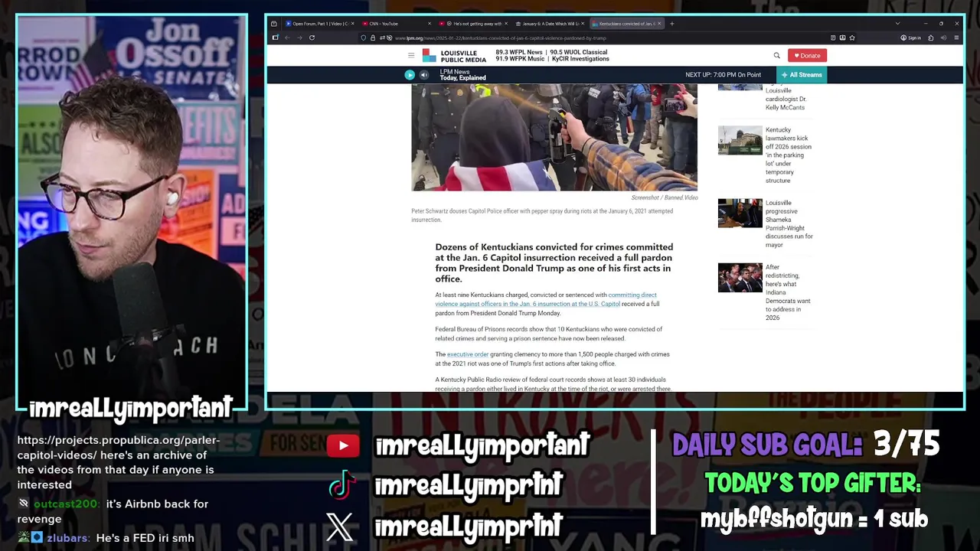Image resolution: width=980 pixels, height=551 pixels.
Task: Open KyCIR Investigations link
Action: 580,59
